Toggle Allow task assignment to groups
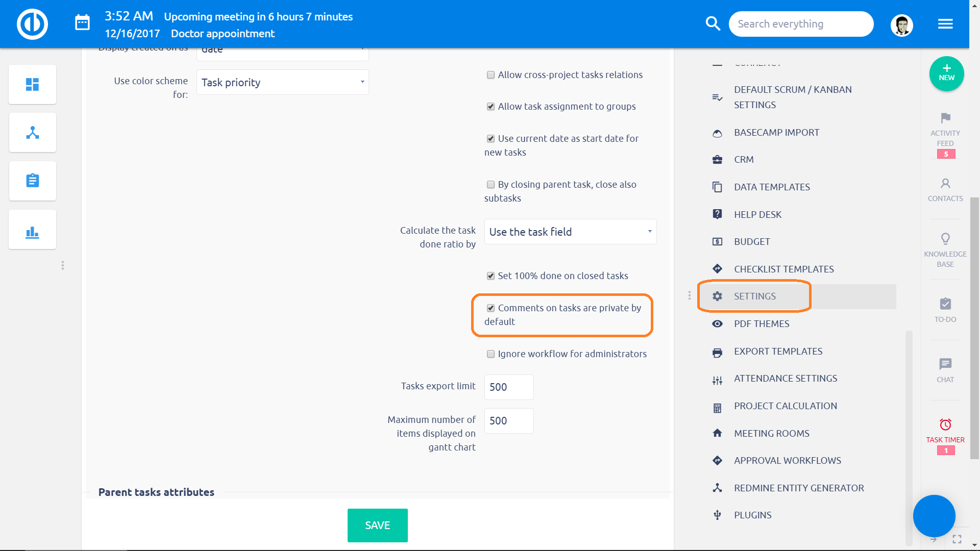 (x=491, y=107)
